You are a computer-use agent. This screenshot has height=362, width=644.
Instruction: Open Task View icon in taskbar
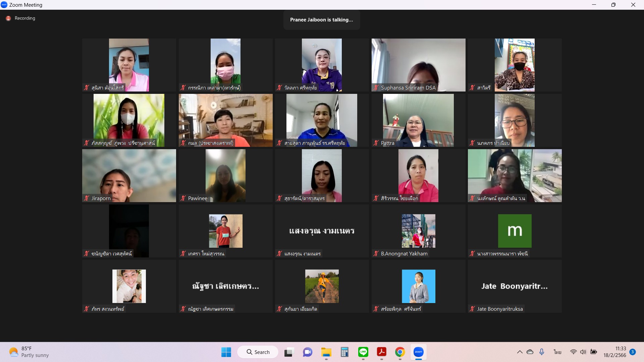[288, 352]
